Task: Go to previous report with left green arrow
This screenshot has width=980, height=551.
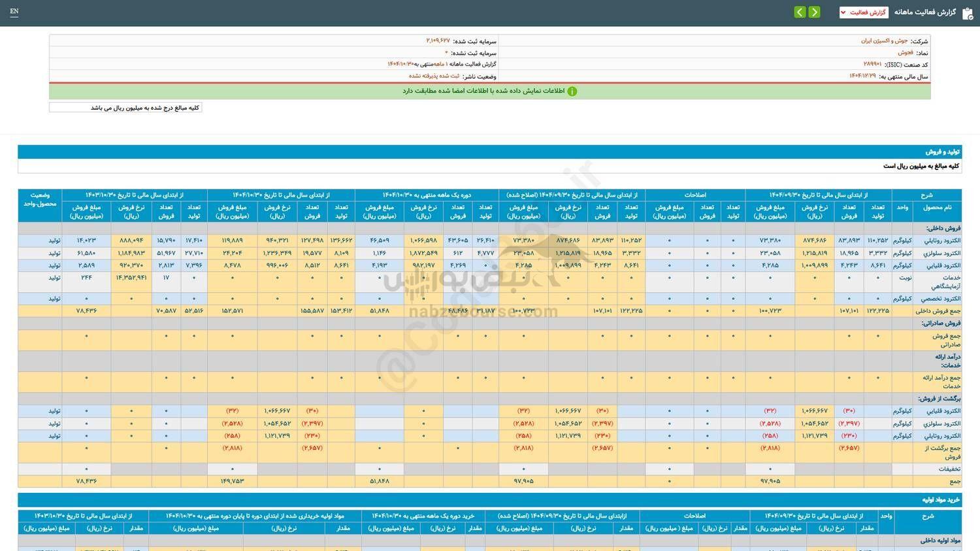Action: [800, 12]
